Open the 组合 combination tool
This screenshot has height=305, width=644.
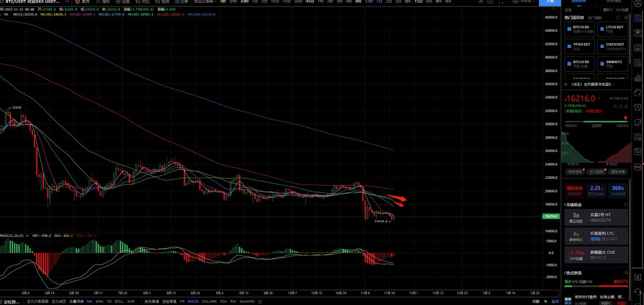(x=162, y=2)
